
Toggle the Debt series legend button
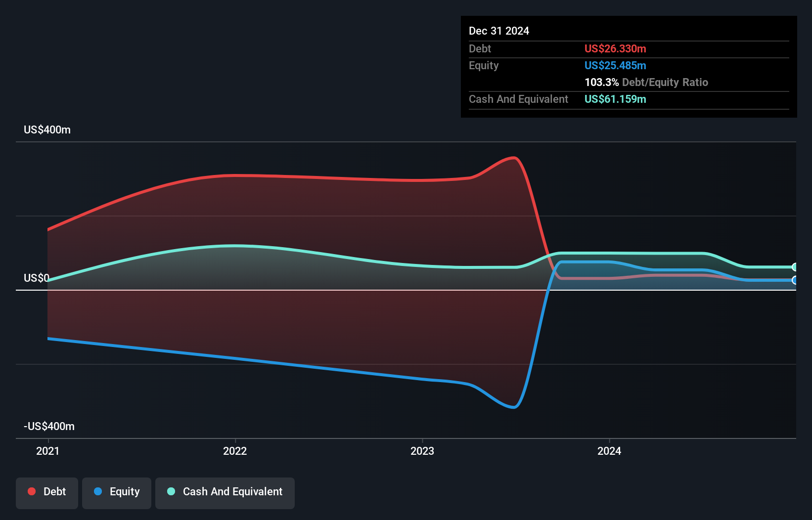(x=47, y=493)
